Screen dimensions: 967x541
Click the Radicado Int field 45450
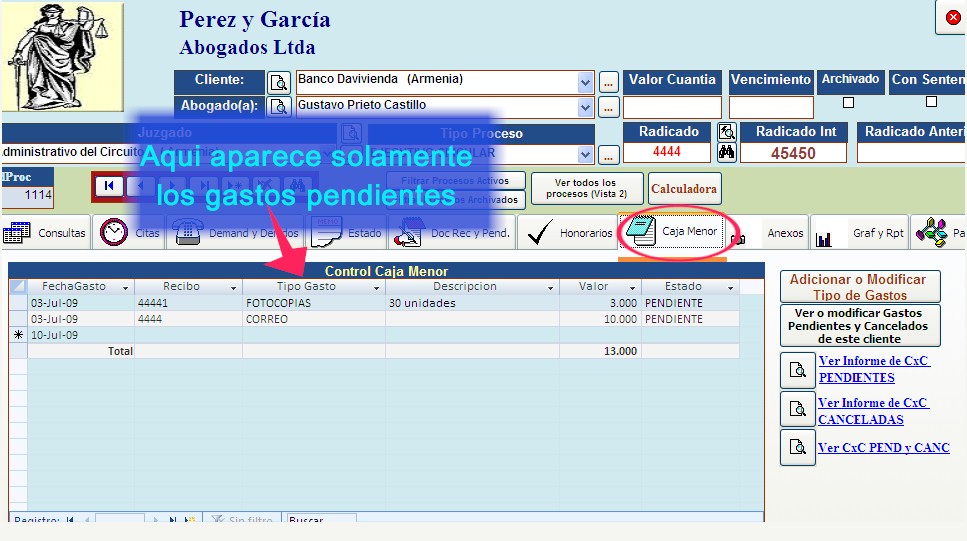(x=793, y=153)
